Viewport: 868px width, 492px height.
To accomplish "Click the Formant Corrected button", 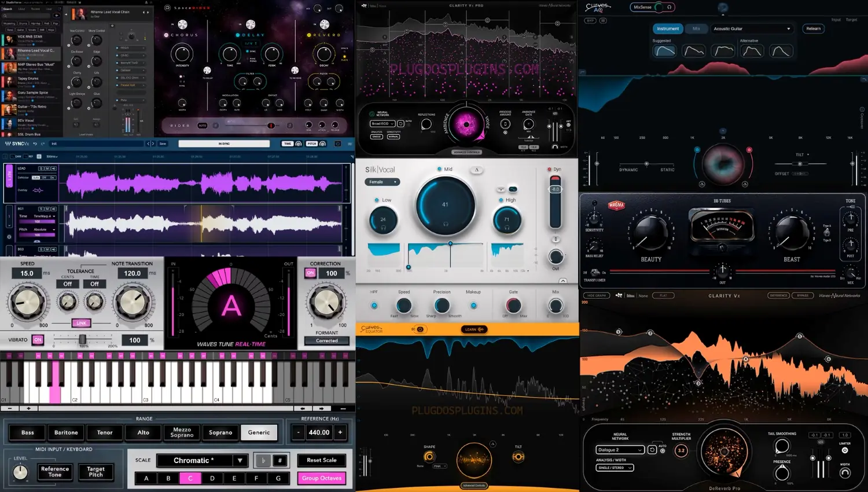I will point(327,341).
